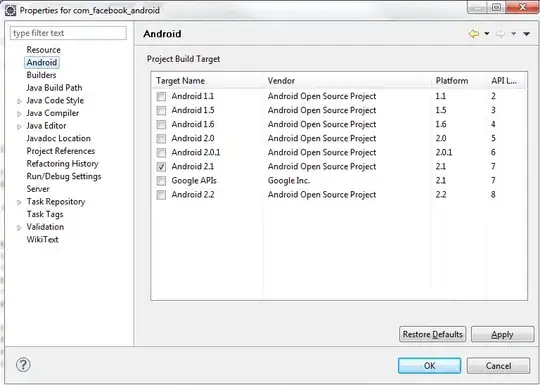Open the back history dropdown arrow
The width and height of the screenshot is (540, 385).
(487, 34)
